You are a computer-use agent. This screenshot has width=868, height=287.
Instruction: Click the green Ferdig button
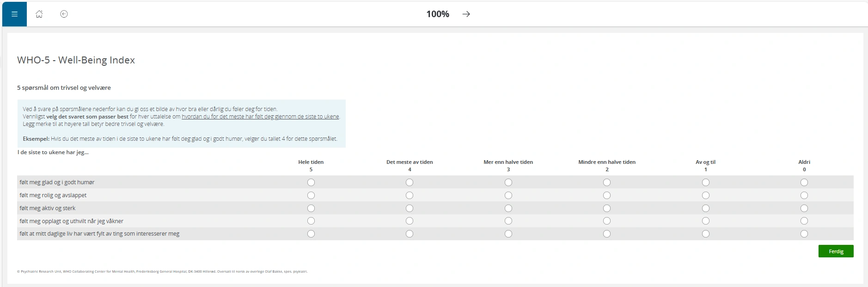coord(836,251)
